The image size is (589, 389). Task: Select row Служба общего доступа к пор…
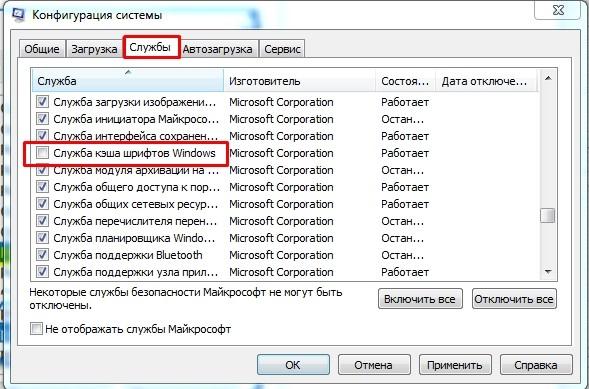[x=285, y=187]
